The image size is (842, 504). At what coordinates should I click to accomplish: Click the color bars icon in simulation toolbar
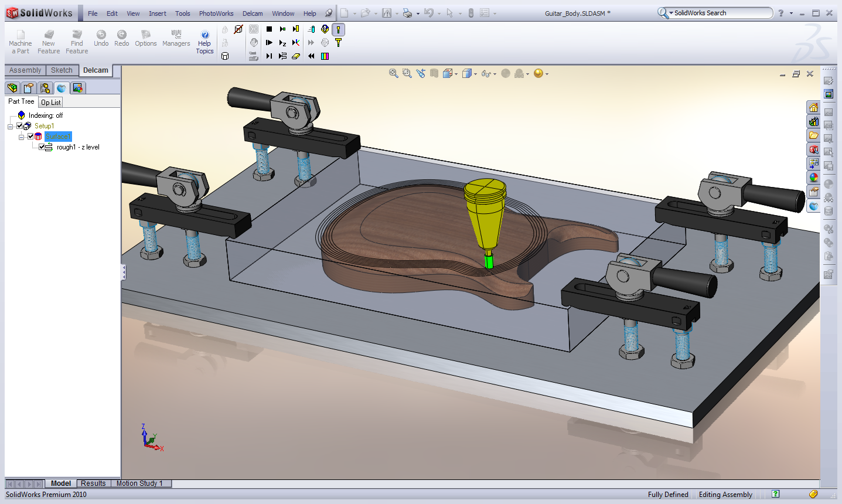(325, 56)
